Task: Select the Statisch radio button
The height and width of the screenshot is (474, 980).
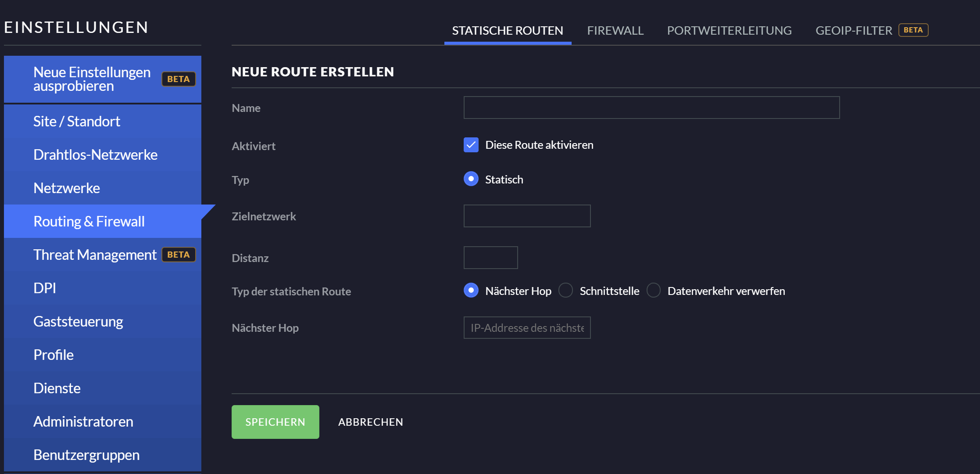Action: [x=471, y=179]
